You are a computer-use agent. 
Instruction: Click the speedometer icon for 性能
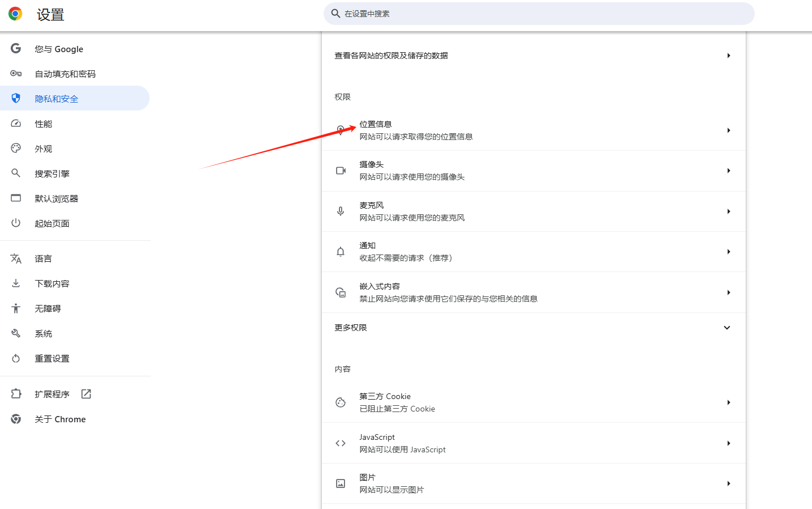tap(16, 124)
